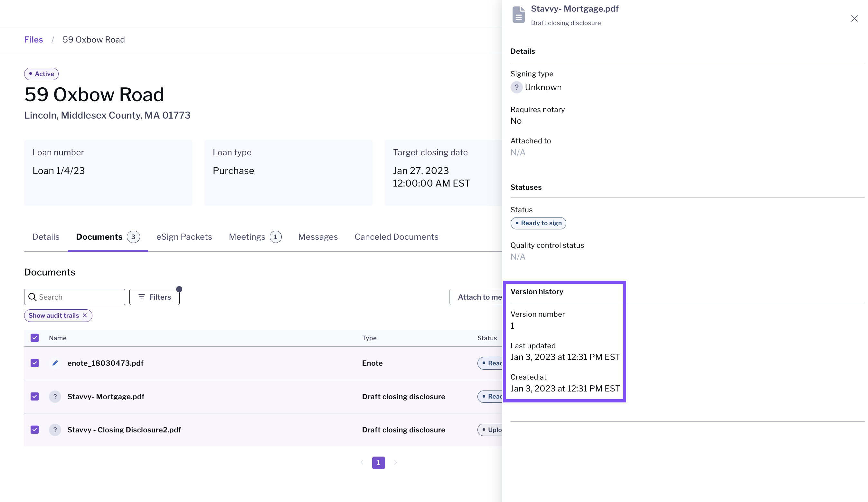Toggle the select-all documents checkbox
Viewport: 868px width, 502px height.
point(34,338)
